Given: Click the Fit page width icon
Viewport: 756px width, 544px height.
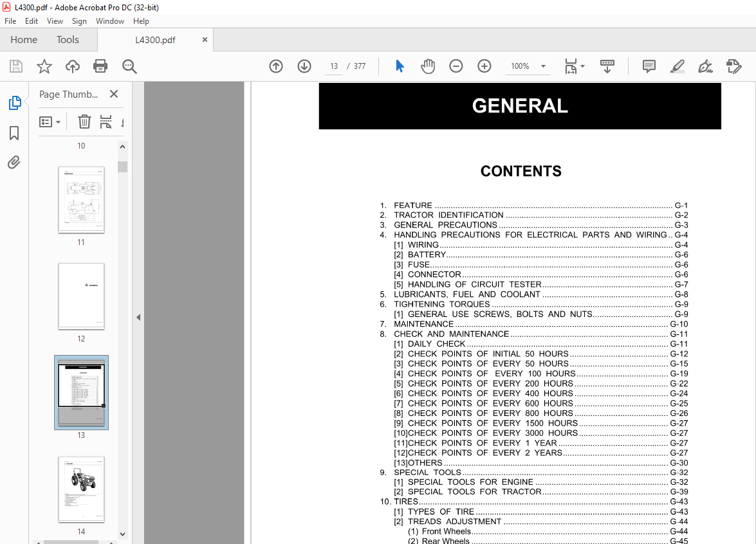Looking at the screenshot, I should coord(571,66).
